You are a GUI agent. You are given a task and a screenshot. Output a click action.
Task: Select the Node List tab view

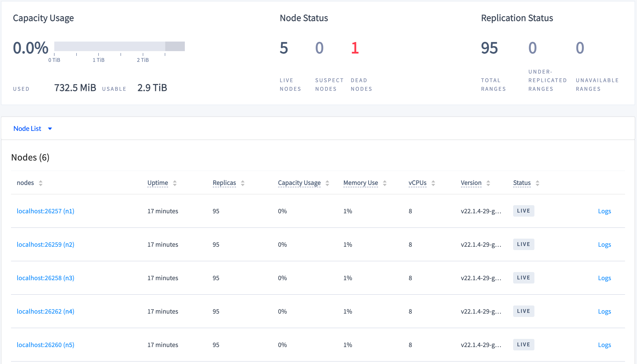tap(33, 128)
